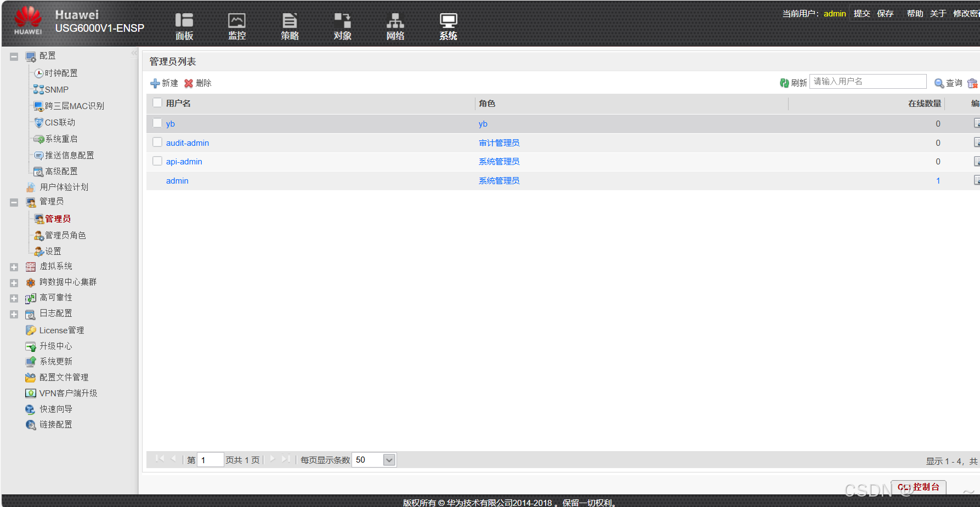Expand the 日志配置 tree node
980x507 pixels.
click(14, 314)
